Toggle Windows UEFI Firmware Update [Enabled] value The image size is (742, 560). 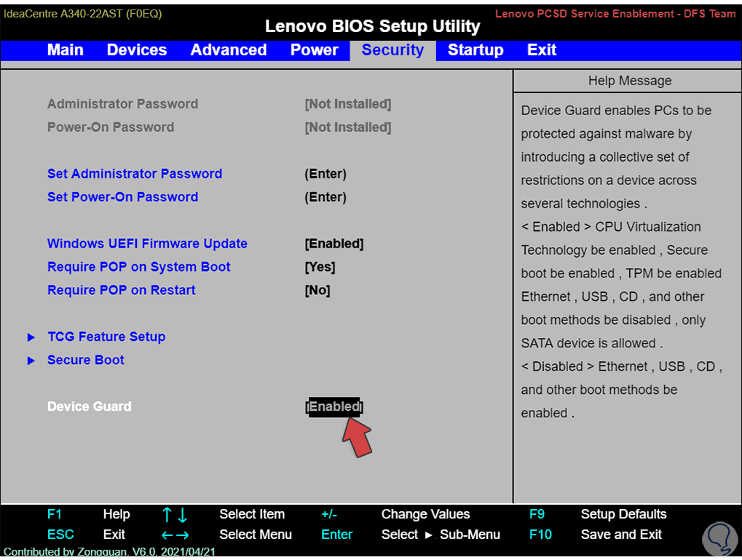[334, 243]
